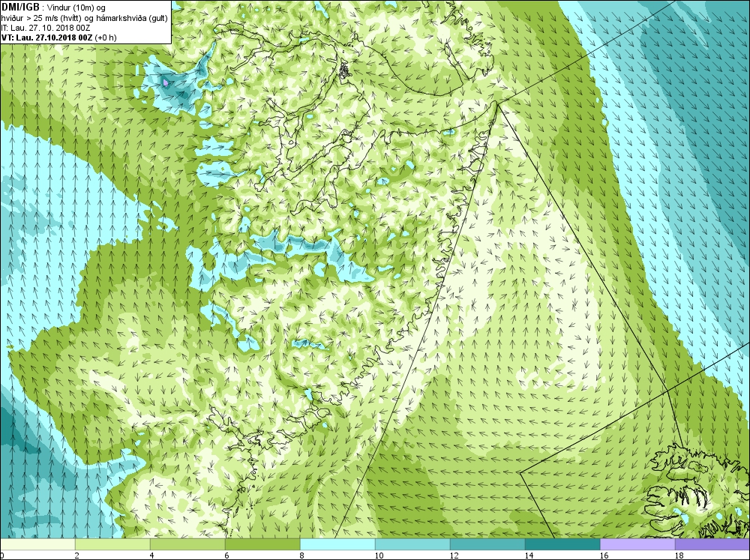Click the 4–6 m/s green legend swatch

pyautogui.click(x=187, y=544)
